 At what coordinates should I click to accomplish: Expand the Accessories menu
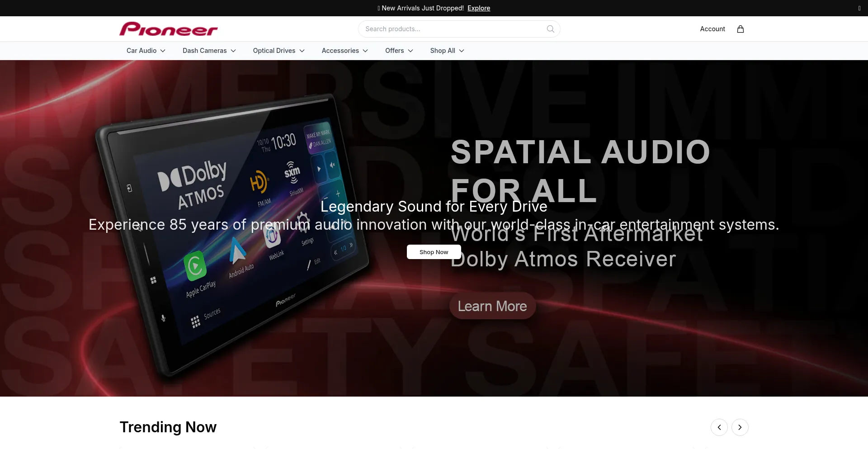345,51
